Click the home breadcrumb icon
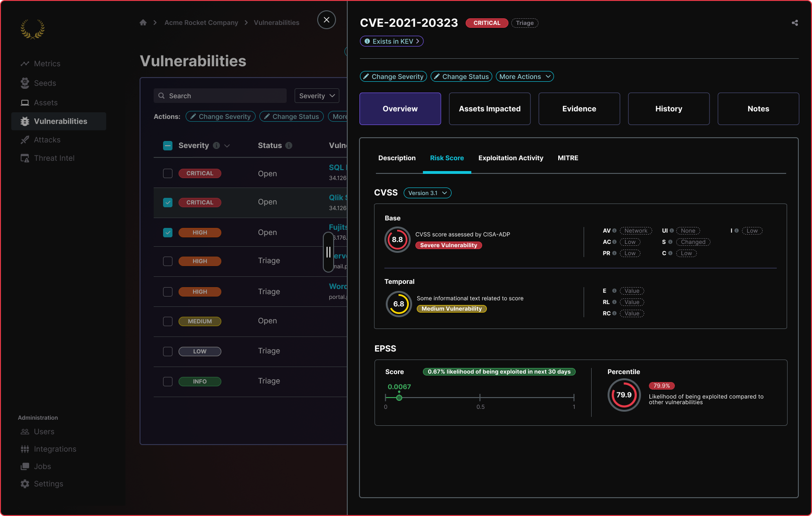The height and width of the screenshot is (516, 812). [143, 22]
